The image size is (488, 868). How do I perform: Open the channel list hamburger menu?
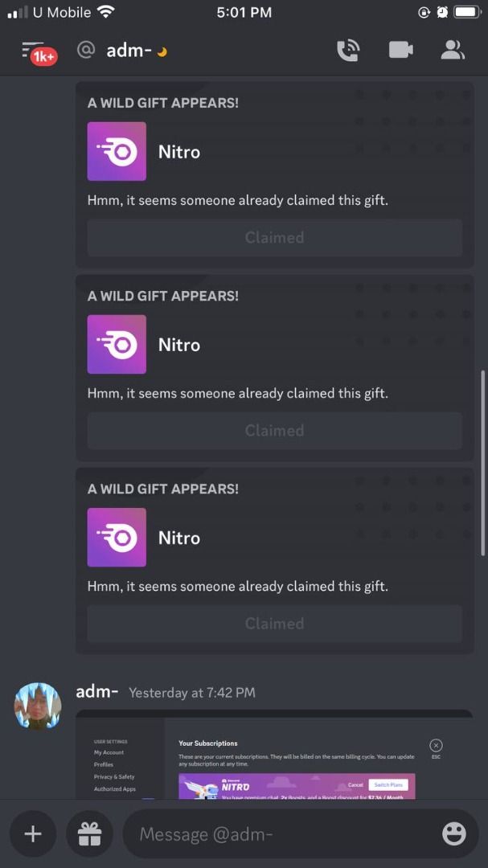pos(31,49)
